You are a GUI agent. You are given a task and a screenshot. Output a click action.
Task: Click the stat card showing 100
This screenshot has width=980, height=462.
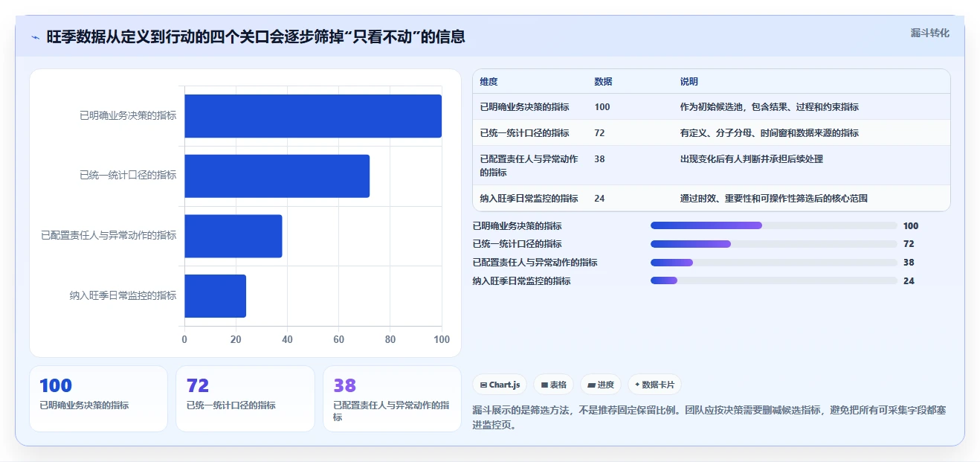pos(98,399)
